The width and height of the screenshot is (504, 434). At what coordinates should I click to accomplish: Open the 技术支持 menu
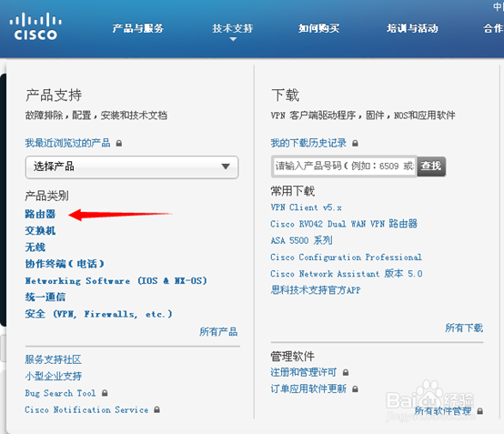click(x=233, y=28)
